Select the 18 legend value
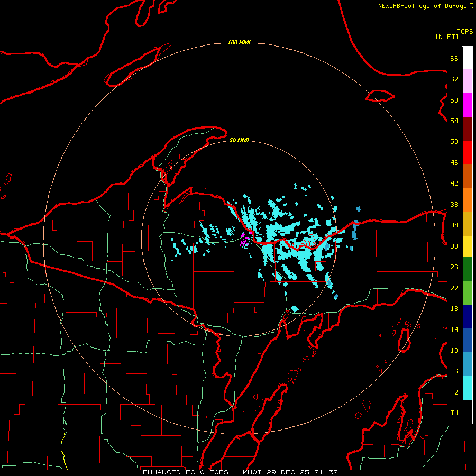 (x=454, y=309)
